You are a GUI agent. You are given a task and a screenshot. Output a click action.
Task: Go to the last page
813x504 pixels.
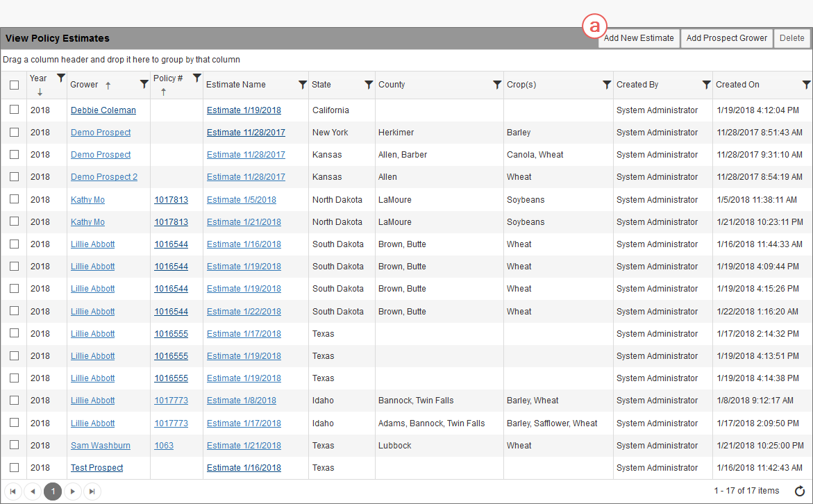tap(92, 492)
